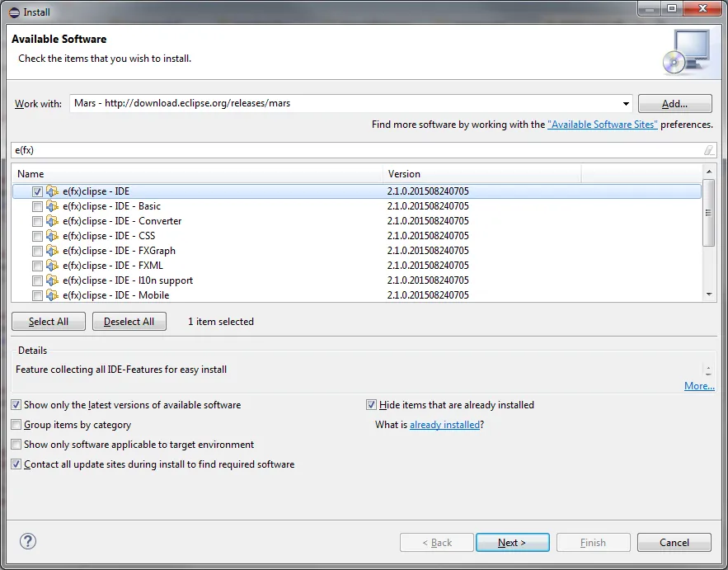Check the e(fx)clipse - IDE - Mobile checkbox

[37, 295]
